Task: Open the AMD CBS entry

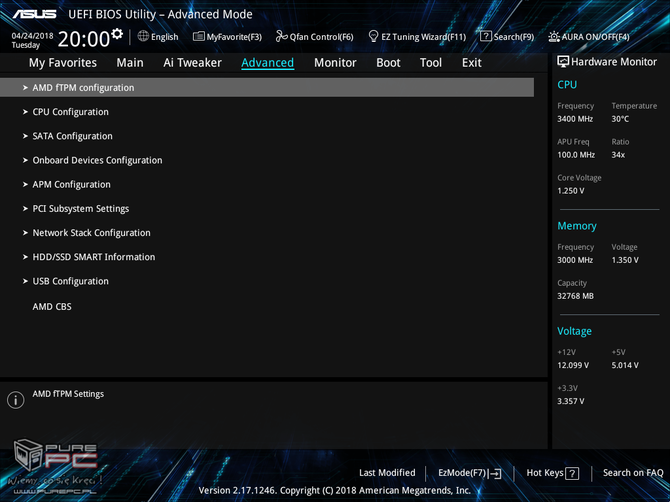Action: click(52, 307)
